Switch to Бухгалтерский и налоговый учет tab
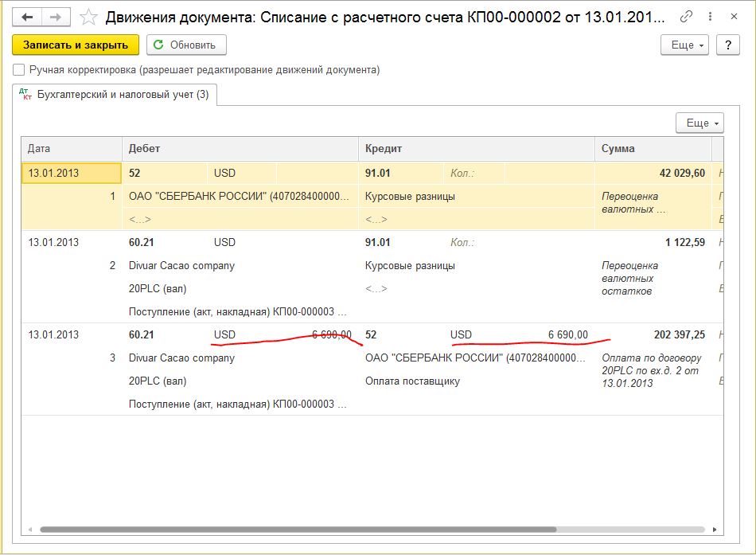 (115, 95)
